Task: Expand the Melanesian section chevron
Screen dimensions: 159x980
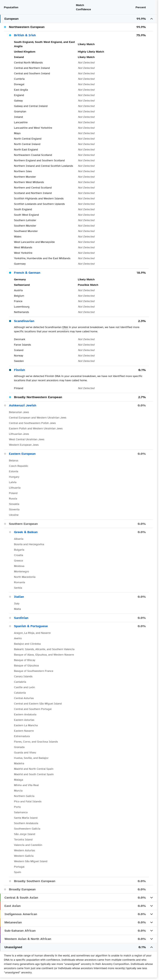Action: pos(151,922)
